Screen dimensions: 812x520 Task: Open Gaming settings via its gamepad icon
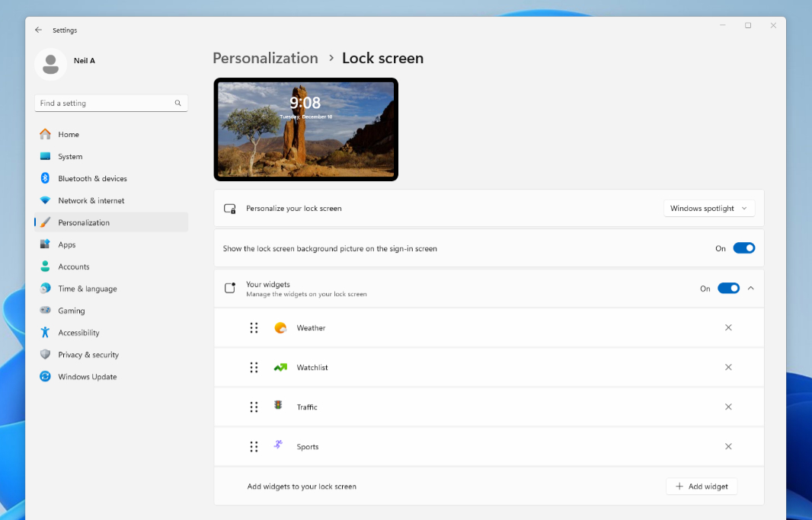tap(45, 311)
